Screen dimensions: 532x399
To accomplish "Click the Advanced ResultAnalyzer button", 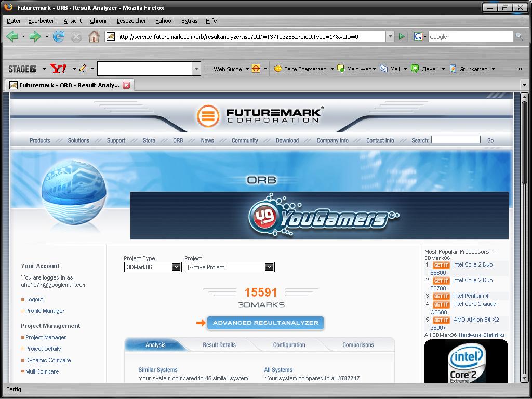I will pos(265,323).
